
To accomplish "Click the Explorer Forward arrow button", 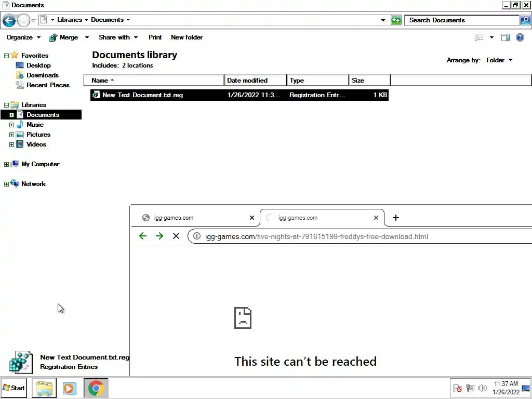I will click(x=23, y=20).
